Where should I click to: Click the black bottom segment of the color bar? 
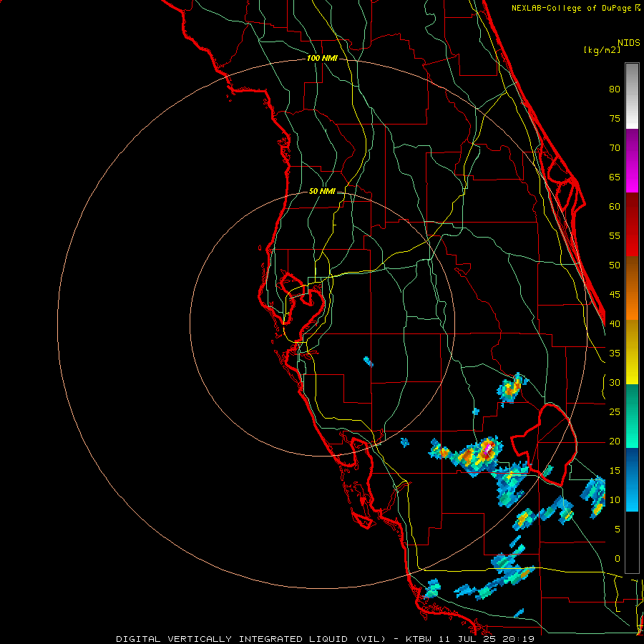pos(632,542)
